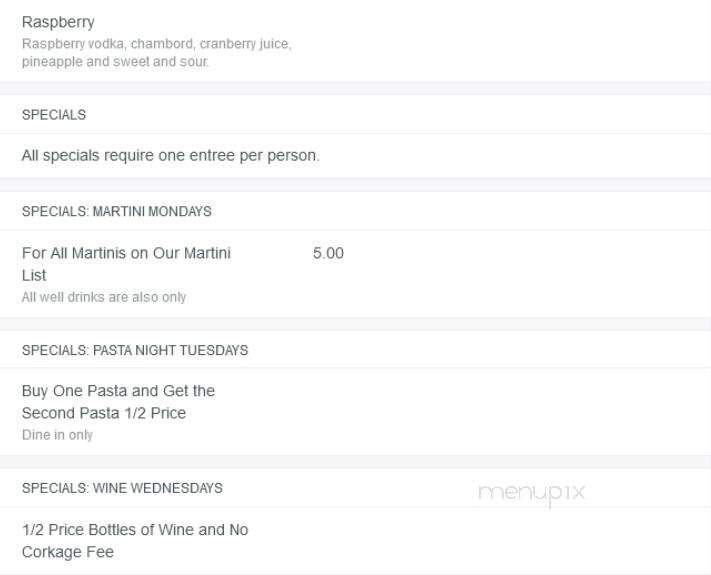
Task: Click 'pineapple and sweet and sour' line
Action: point(115,62)
